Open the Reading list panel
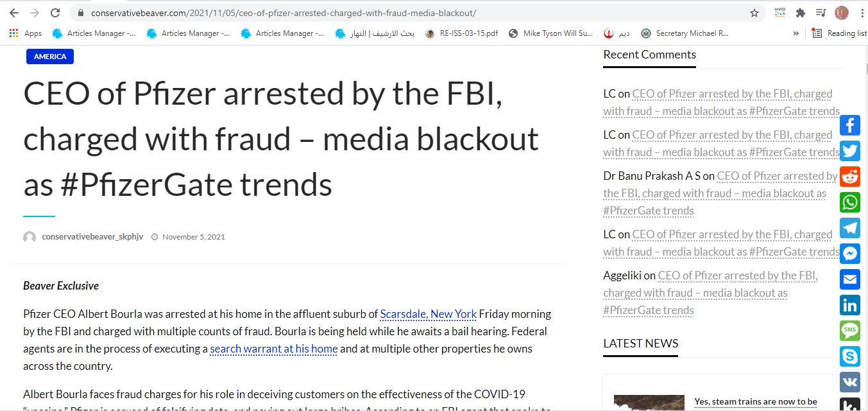This screenshot has width=868, height=411. [839, 33]
